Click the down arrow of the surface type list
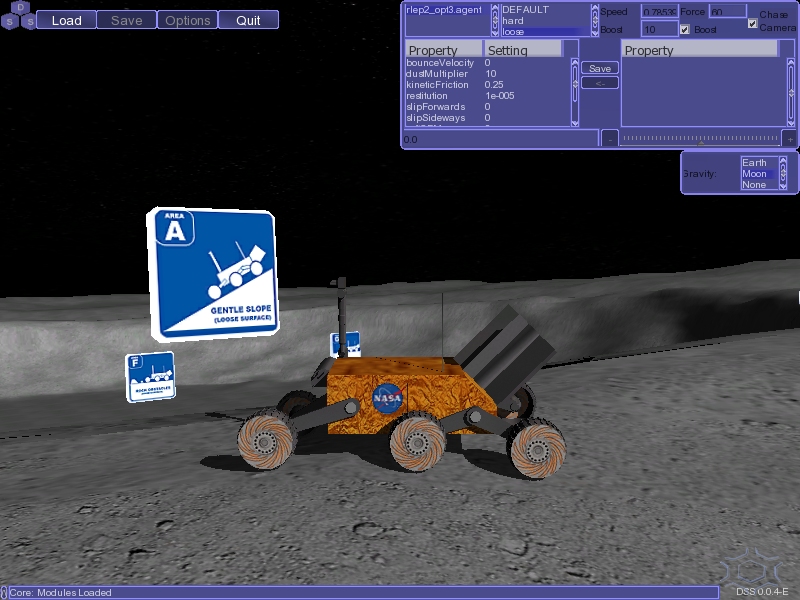800x600 pixels. 594,32
